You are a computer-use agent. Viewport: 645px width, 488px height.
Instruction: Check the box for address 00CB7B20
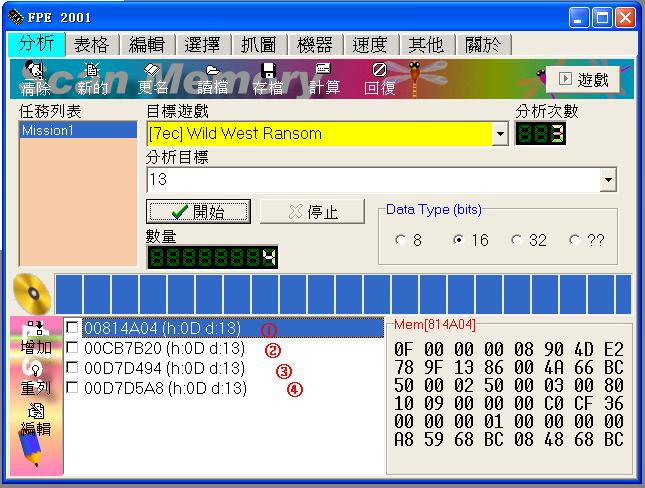[x=72, y=347]
